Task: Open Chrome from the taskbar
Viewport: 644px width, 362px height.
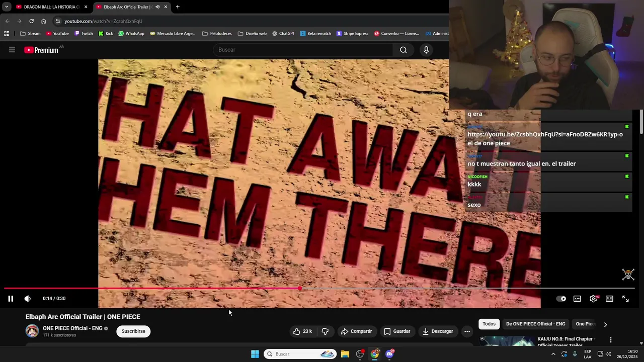Action: [x=375, y=354]
